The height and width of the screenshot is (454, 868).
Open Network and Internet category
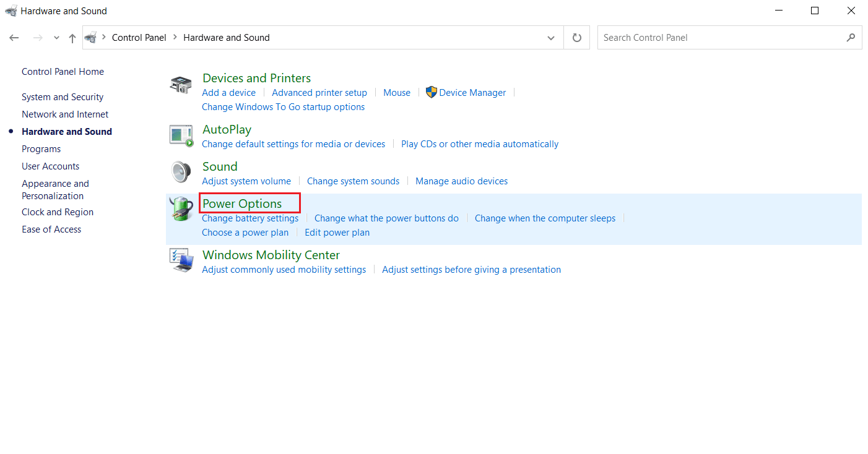pos(65,114)
